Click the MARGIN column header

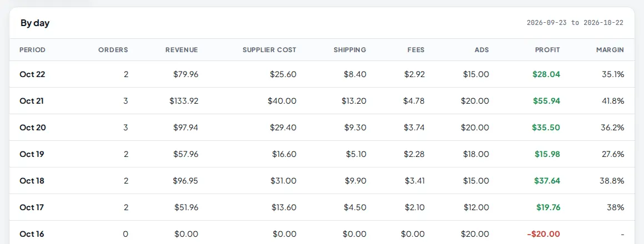[x=610, y=50]
